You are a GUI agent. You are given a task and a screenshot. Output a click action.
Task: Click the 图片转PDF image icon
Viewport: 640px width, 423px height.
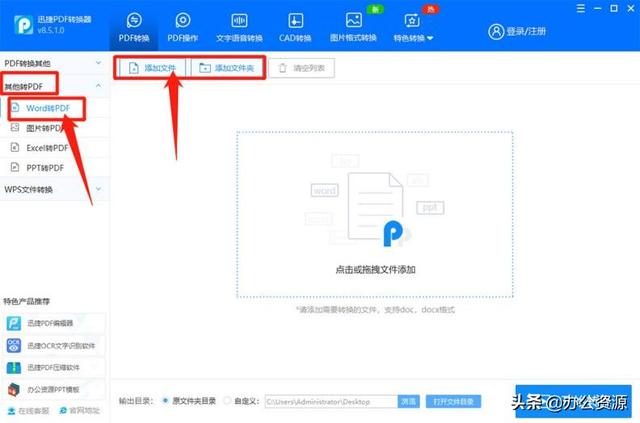coord(15,127)
